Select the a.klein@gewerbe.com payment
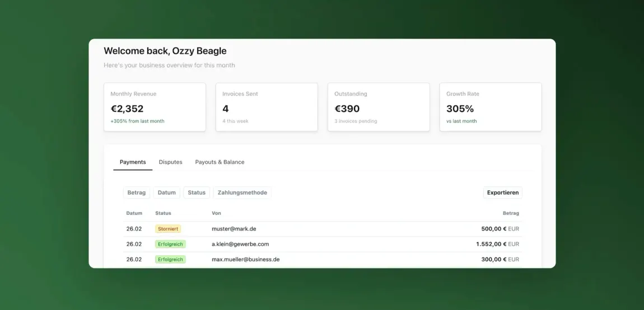Viewport: 644px width, 310px height. 240,244
